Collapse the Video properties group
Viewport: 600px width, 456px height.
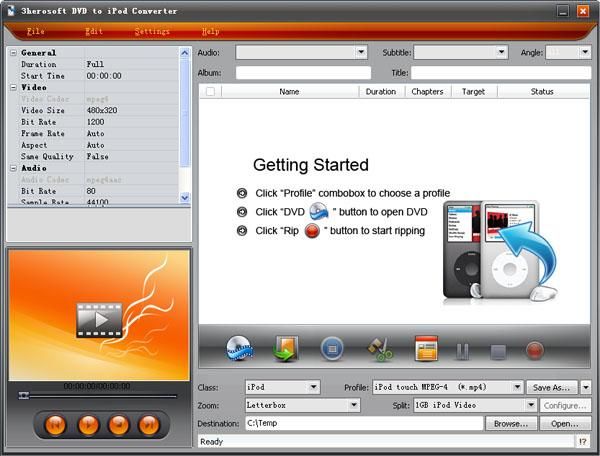13,87
